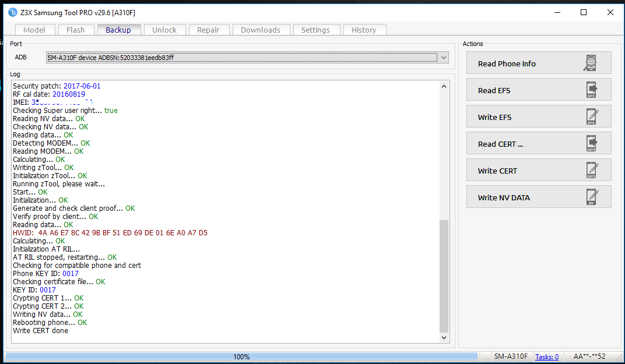625x364 pixels.
Task: Click the Write EFS pencil icon
Action: (x=592, y=116)
